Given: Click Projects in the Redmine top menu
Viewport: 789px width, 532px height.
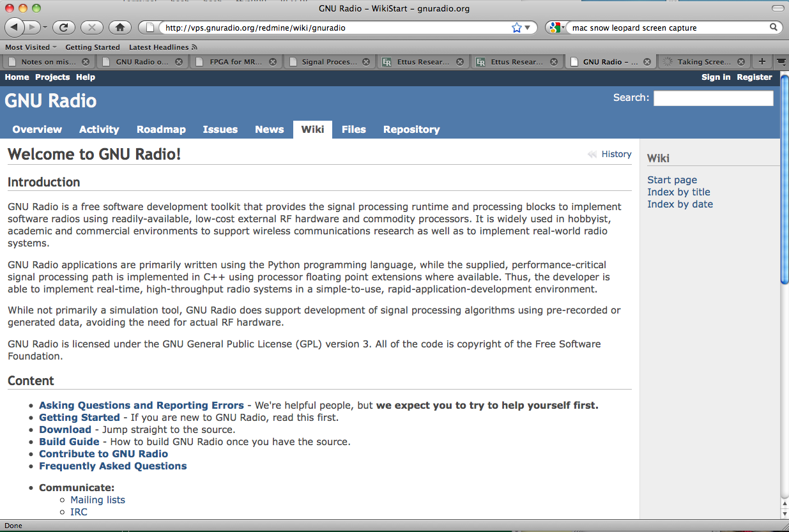Looking at the screenshot, I should (52, 77).
